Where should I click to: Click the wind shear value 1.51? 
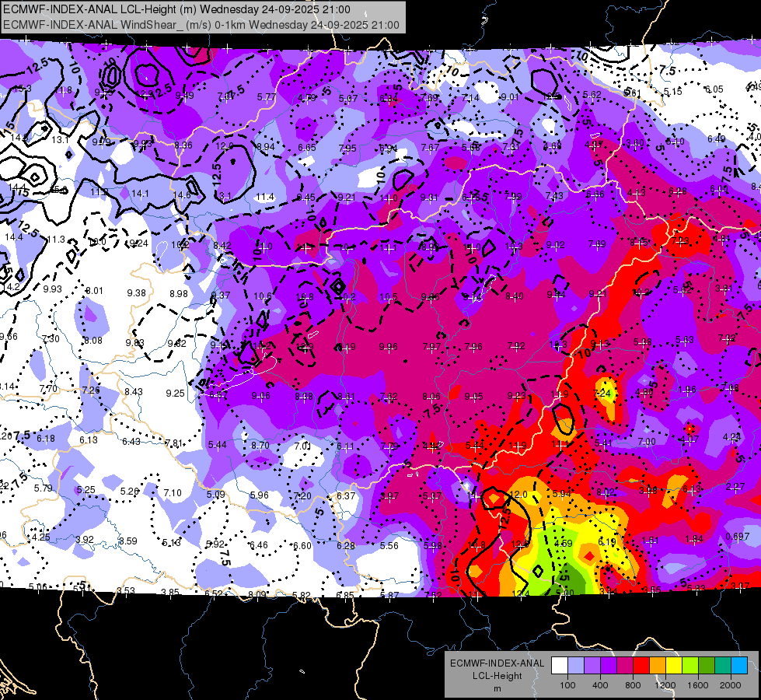pyautogui.click(x=651, y=541)
